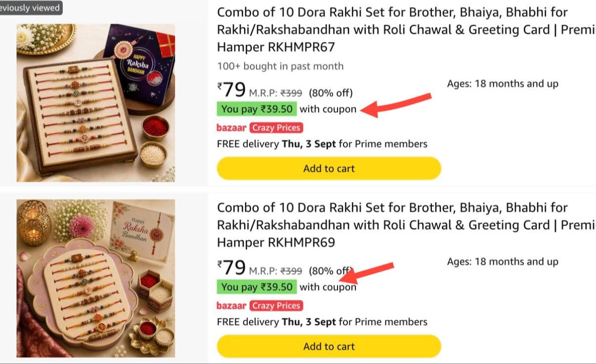The width and height of the screenshot is (596, 364).
Task: Select Crazy Prices badge on RKHMPR69 listing
Action: tap(276, 306)
